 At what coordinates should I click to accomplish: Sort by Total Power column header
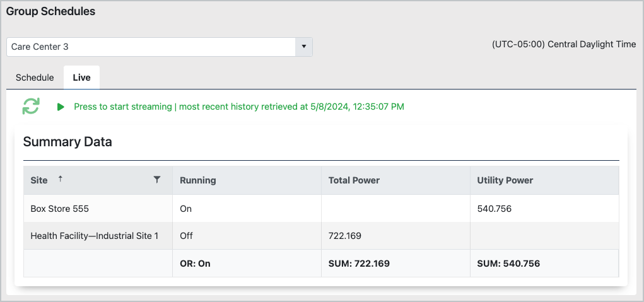pos(354,180)
